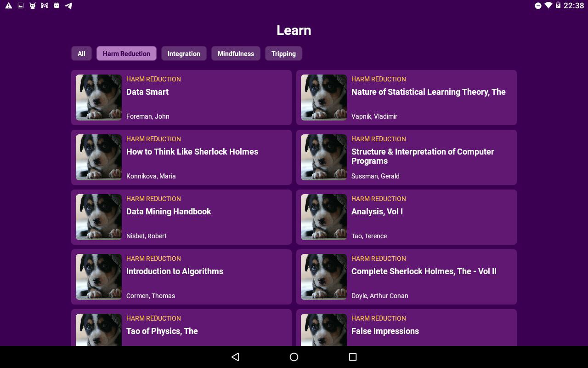Switch to the Integration filter

click(184, 53)
